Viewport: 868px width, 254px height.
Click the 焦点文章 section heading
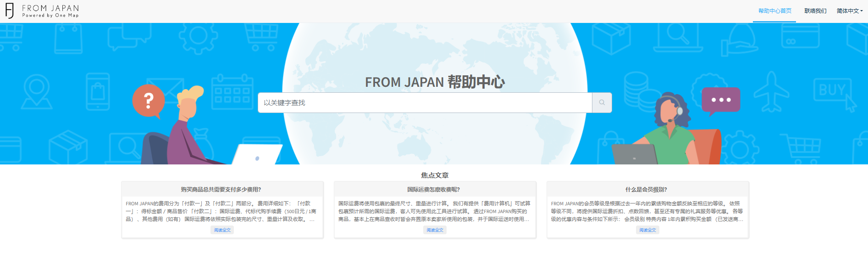pyautogui.click(x=435, y=175)
